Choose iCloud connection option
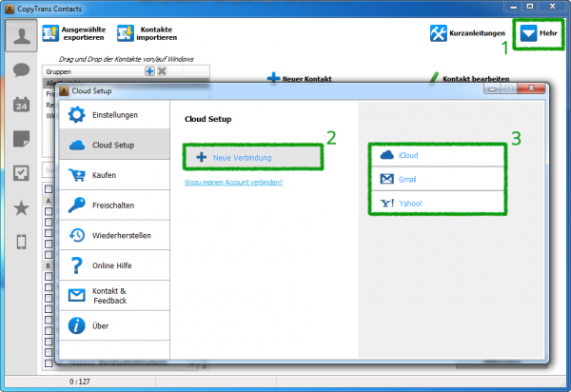 pyautogui.click(x=438, y=155)
